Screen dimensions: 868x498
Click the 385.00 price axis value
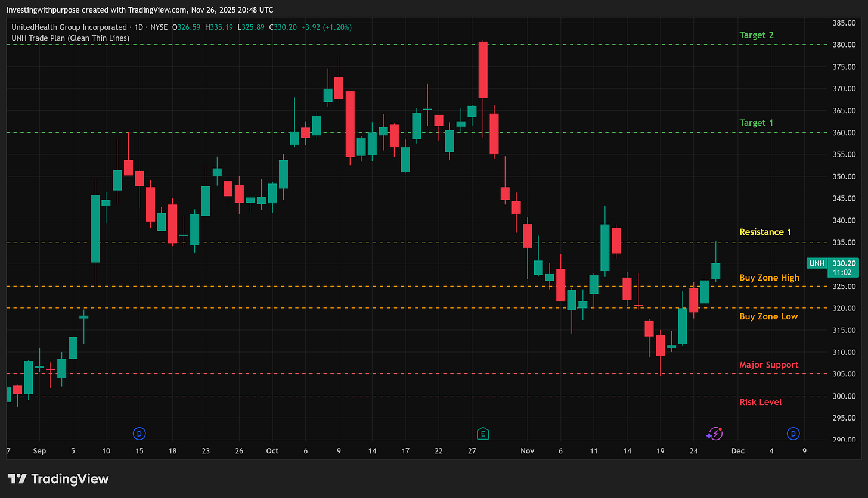tap(844, 23)
